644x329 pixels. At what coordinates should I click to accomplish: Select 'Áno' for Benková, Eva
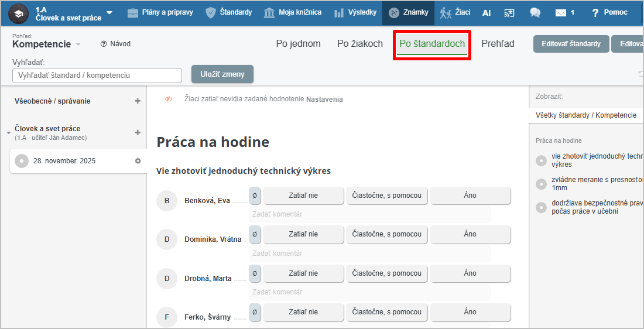coord(470,196)
